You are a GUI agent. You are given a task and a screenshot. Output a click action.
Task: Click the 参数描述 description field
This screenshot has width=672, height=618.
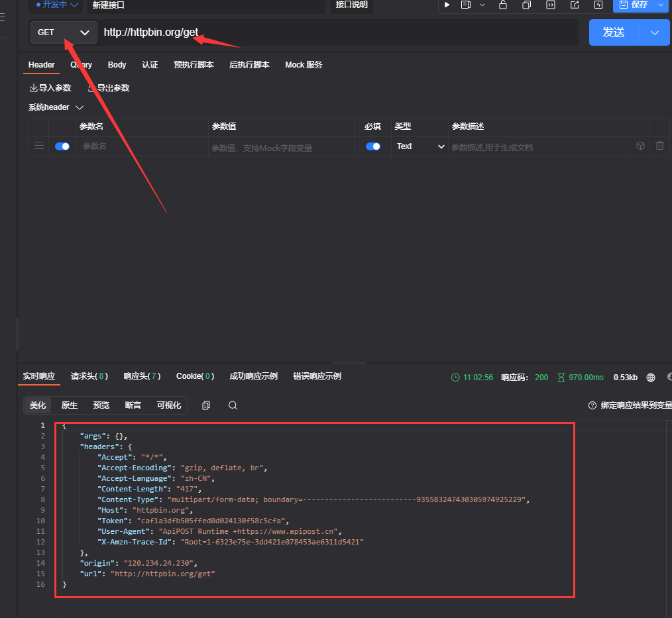click(x=539, y=147)
